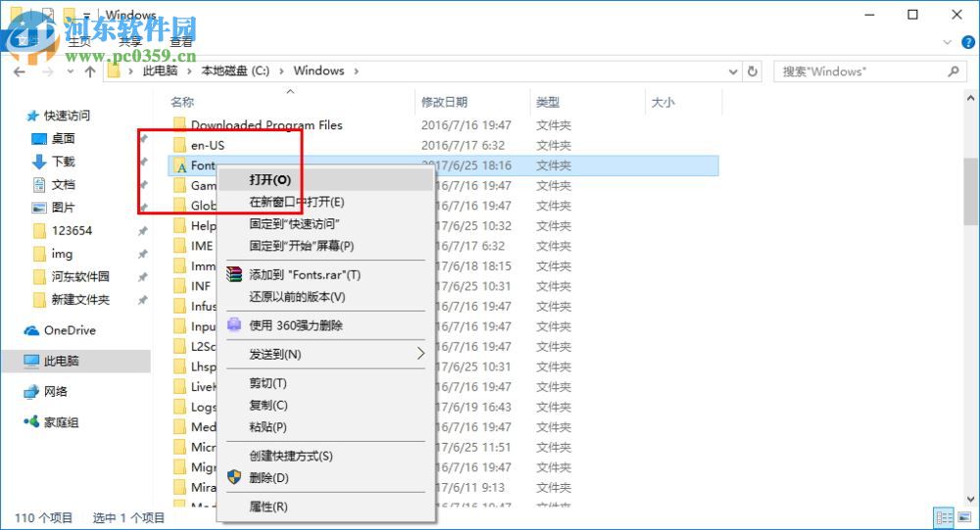Select 家庭组 in navigation pane
Screen dimensions: 980x530
tap(61, 422)
